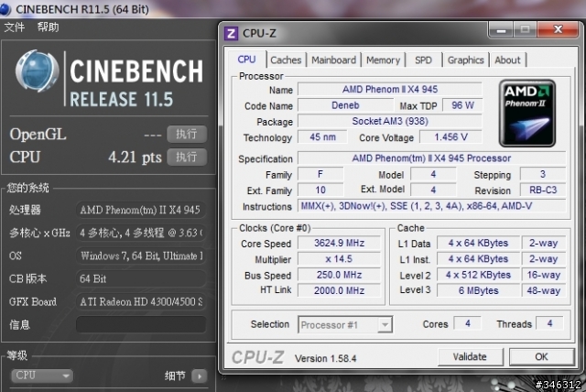Open the CPU ranking dropdown in Cinebench
Screen dimensions: 586x392
pyautogui.click(x=41, y=376)
